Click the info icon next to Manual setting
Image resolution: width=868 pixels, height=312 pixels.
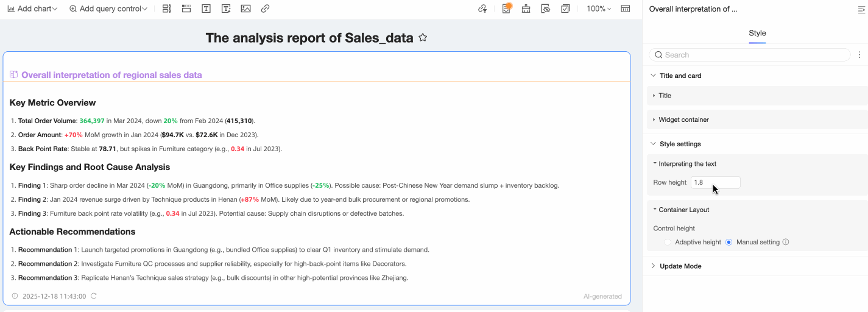pos(786,242)
